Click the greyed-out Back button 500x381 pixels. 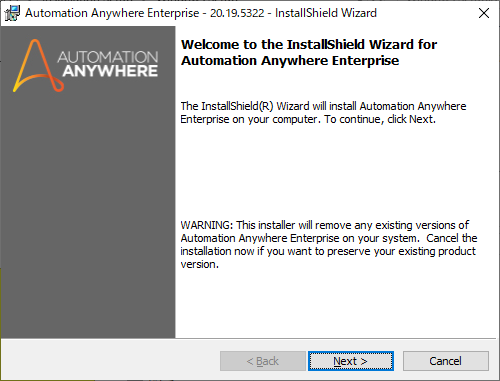point(263,361)
